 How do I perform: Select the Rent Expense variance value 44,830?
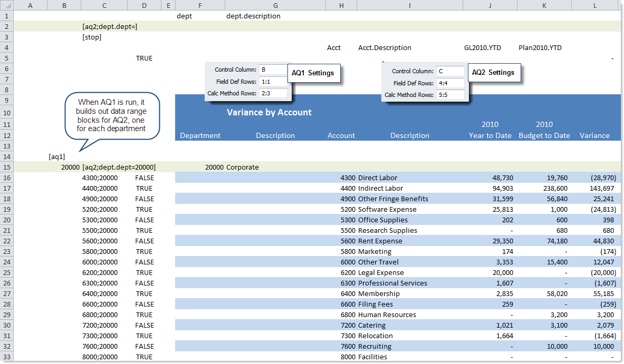click(602, 241)
